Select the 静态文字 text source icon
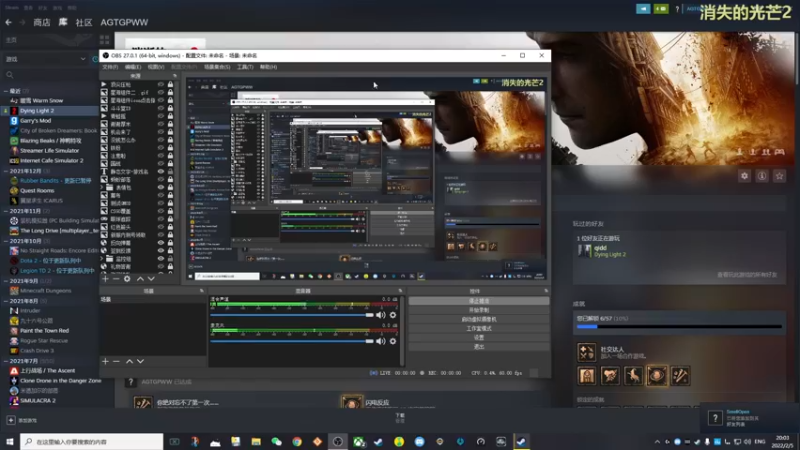 (104, 171)
